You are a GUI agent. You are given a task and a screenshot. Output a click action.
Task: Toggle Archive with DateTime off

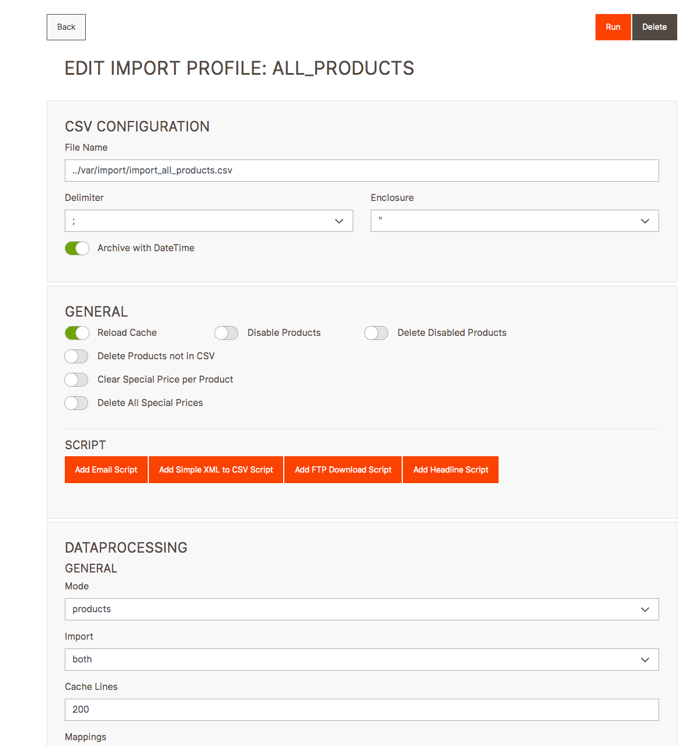[x=77, y=248]
